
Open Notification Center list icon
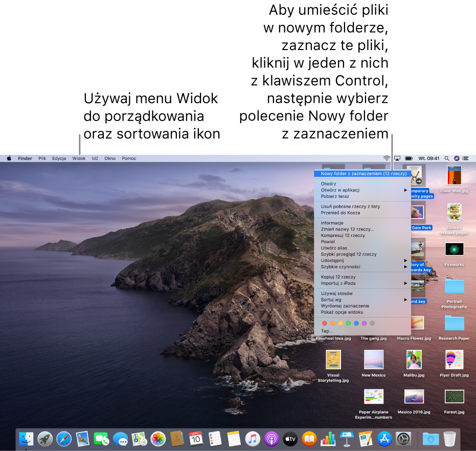[465, 158]
